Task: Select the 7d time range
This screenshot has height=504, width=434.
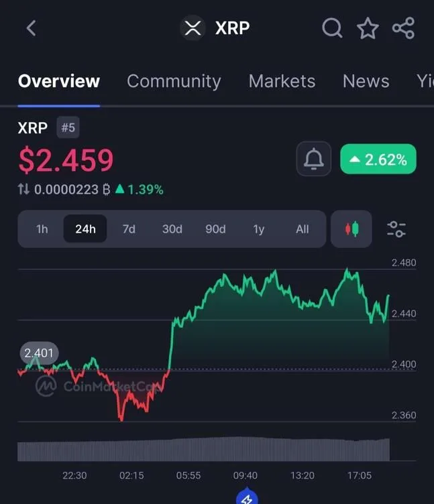Action: (x=129, y=229)
